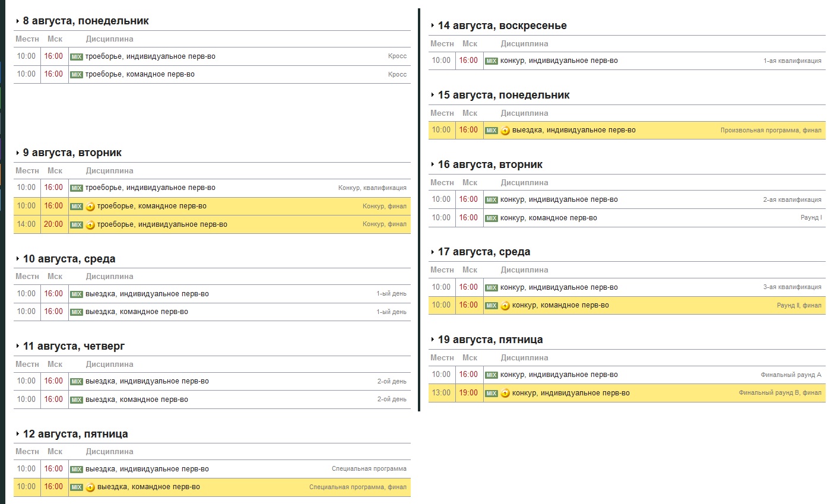
Task: Click MIX badge in 8 August individual eventing row
Action: [x=77, y=57]
